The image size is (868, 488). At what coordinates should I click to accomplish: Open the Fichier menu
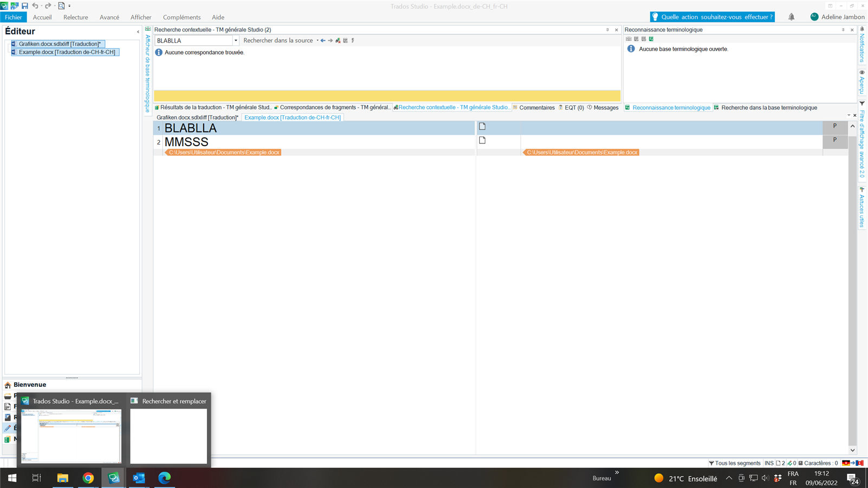tap(13, 17)
